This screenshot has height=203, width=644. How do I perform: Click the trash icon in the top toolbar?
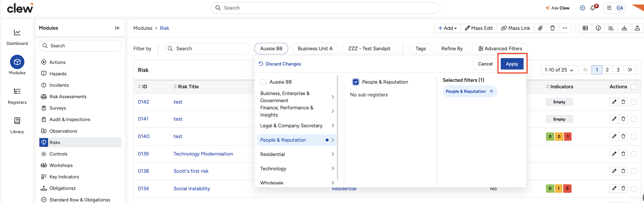[552, 28]
